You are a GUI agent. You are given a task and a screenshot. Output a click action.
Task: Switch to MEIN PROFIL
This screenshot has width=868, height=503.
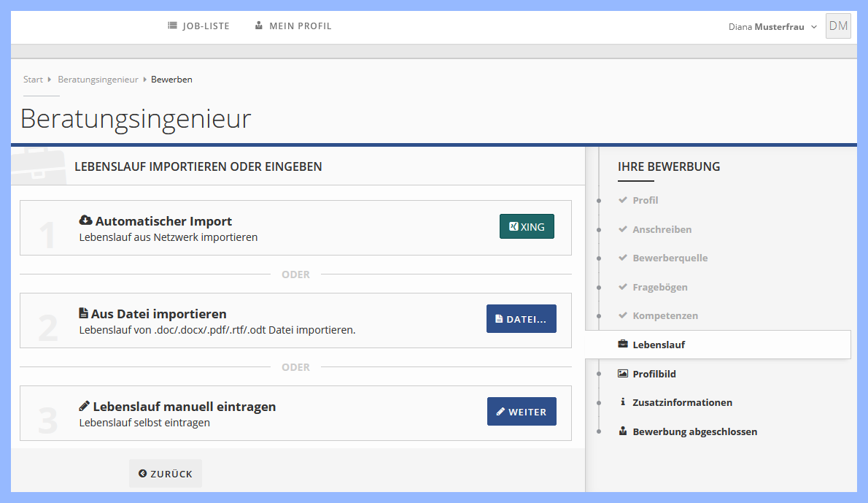coord(300,26)
